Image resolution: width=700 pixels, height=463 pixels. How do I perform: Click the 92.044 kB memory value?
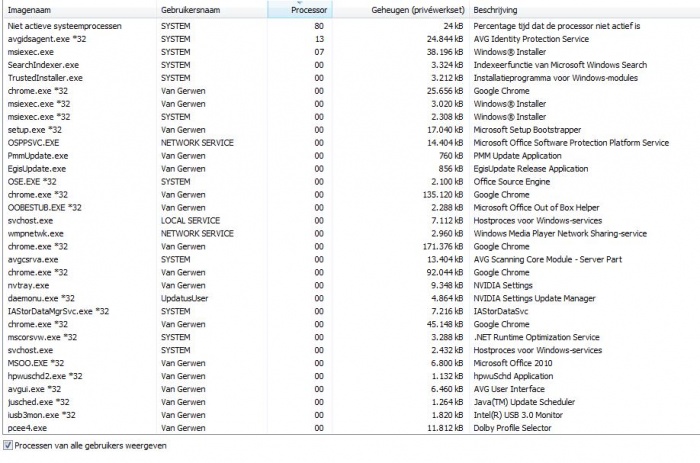(445, 272)
